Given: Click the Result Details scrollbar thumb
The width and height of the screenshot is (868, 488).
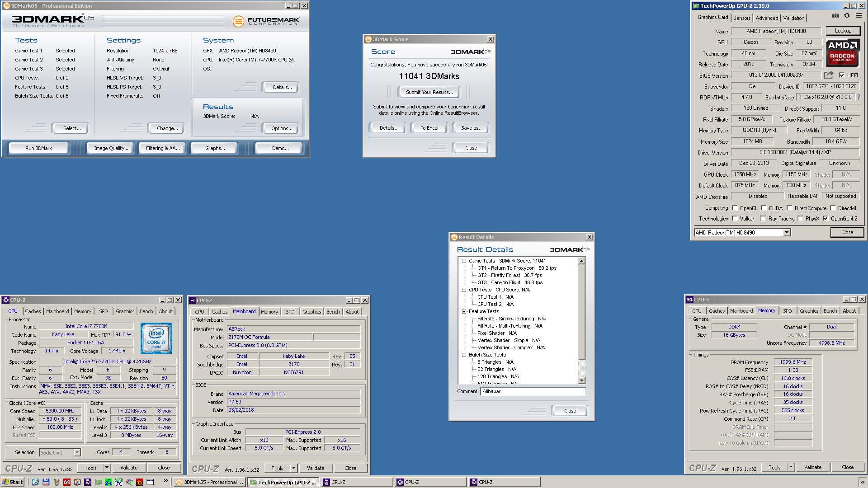Looking at the screenshot, I should (582, 313).
